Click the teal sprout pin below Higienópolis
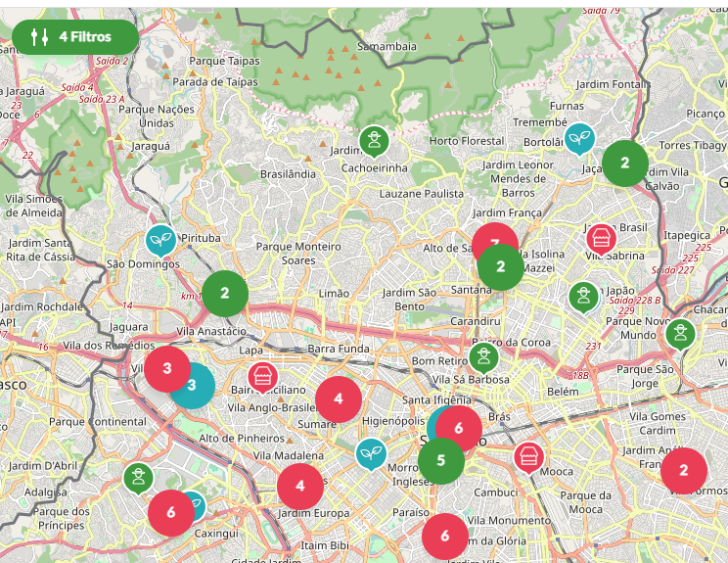Viewport: 728px width, 563px height. [370, 452]
